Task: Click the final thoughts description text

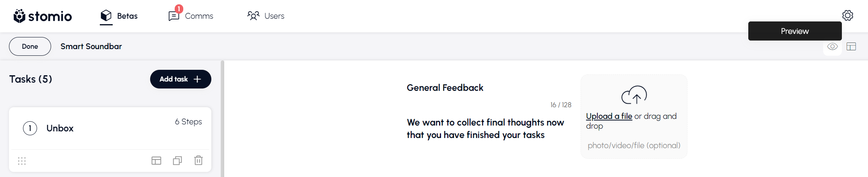Action: (x=485, y=129)
